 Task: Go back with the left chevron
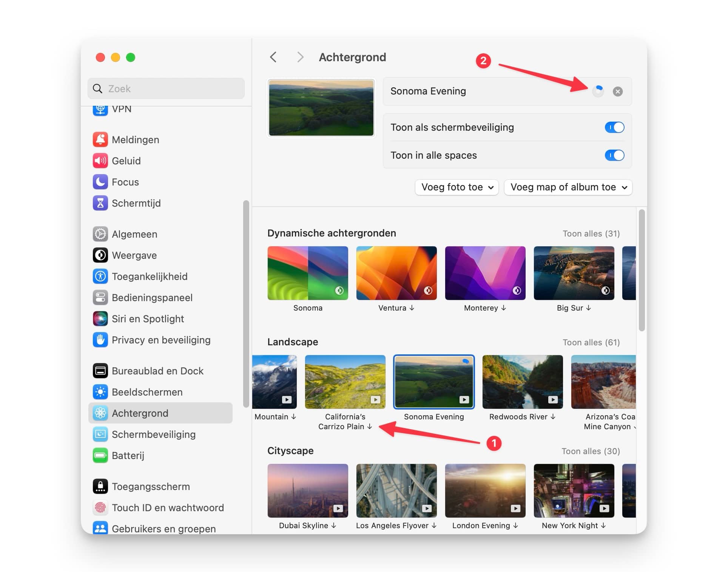273,57
